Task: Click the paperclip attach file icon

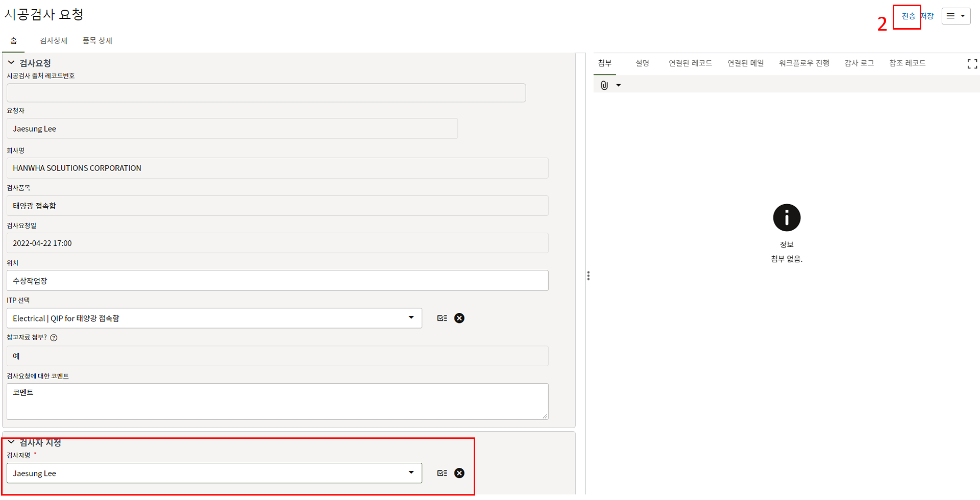Action: pyautogui.click(x=604, y=85)
